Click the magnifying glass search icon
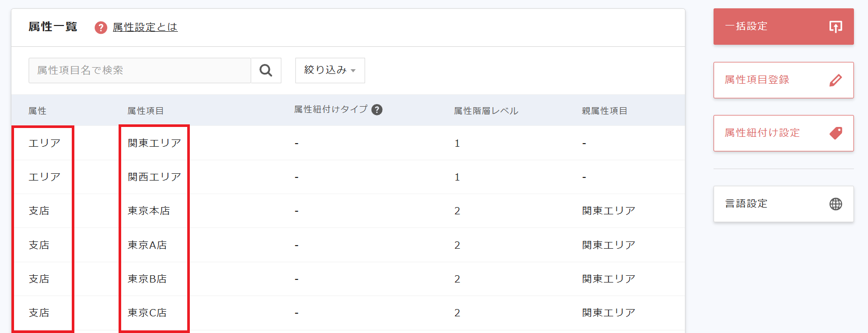Screen dimensions: 868x333 click(x=266, y=70)
